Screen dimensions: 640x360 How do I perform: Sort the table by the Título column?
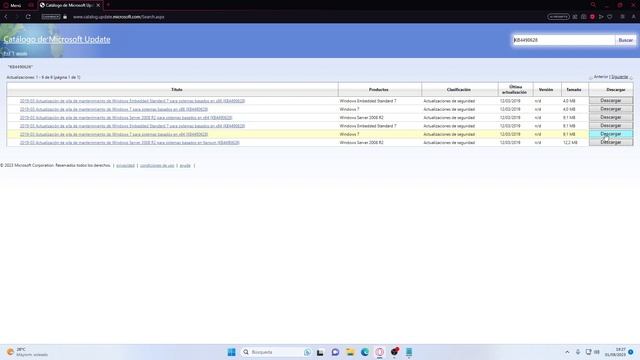pos(177,89)
